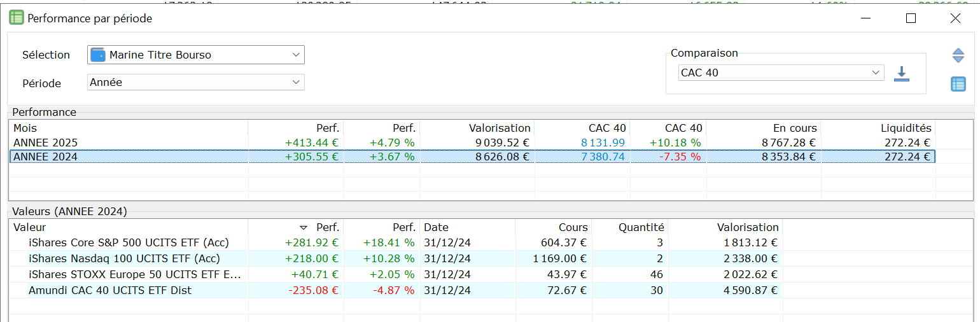980x322 pixels.
Task: Click the 72.67 € price cell
Action: 568,290
